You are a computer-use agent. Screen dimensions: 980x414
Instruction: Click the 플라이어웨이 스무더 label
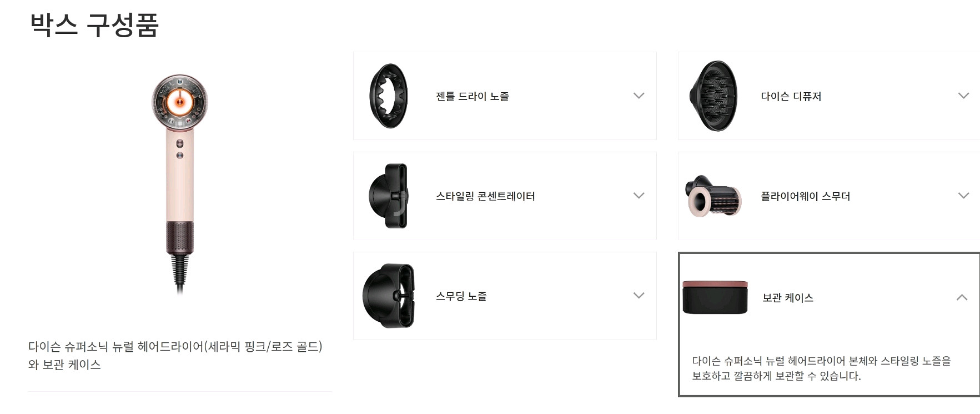pyautogui.click(x=805, y=196)
